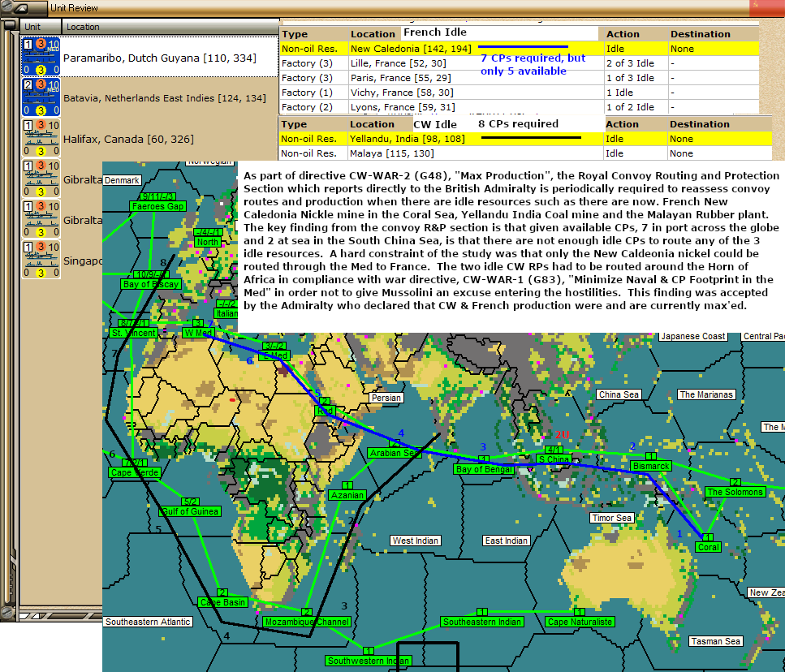The width and height of the screenshot is (785, 672).
Task: Select the Lille, France factory row
Action: coord(519,63)
